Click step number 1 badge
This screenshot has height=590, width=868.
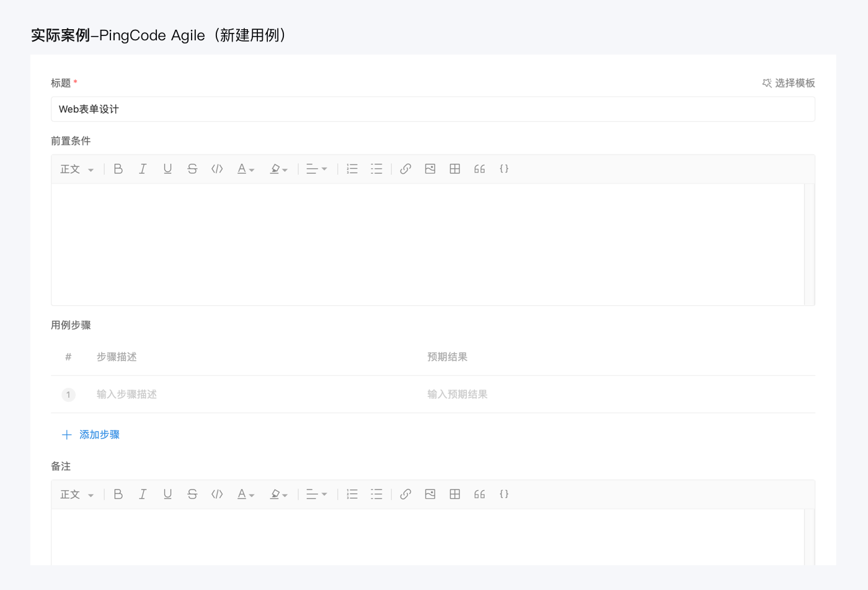(x=68, y=395)
